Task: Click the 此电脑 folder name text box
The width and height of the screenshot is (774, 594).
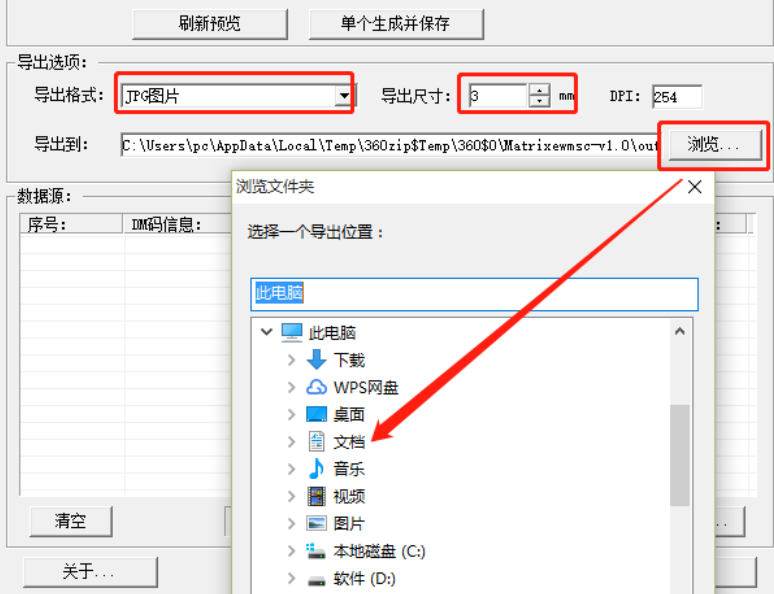Action: click(x=474, y=294)
